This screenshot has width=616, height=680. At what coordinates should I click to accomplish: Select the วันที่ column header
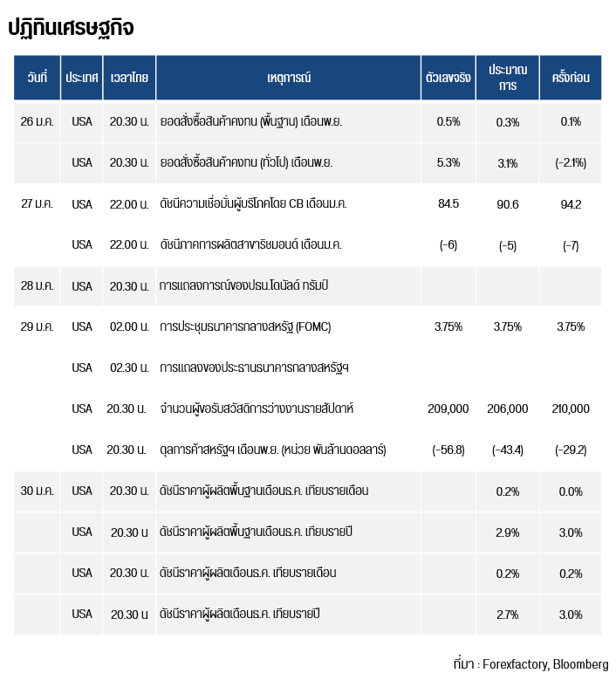click(x=37, y=78)
